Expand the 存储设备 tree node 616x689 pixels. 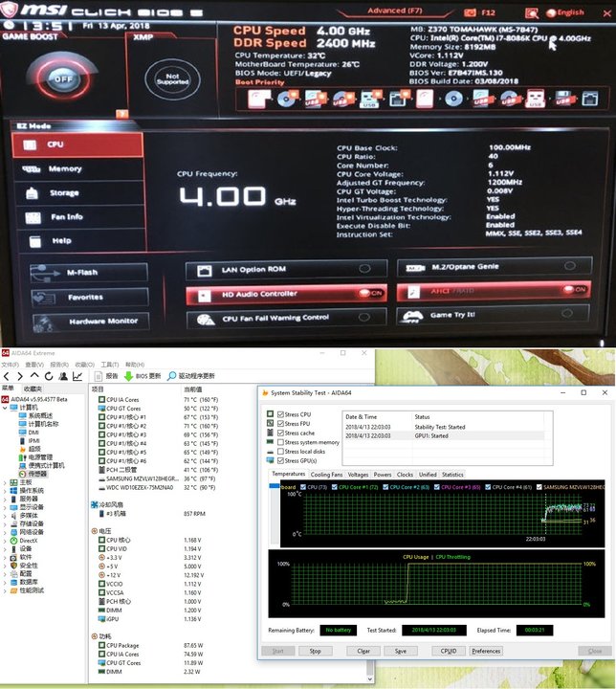5,524
